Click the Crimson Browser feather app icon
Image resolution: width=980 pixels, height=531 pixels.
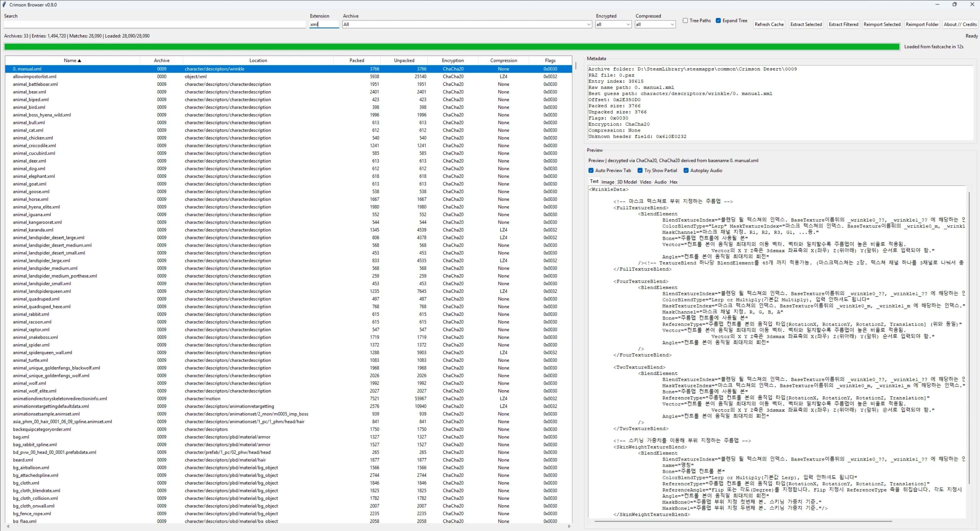pyautogui.click(x=4, y=5)
